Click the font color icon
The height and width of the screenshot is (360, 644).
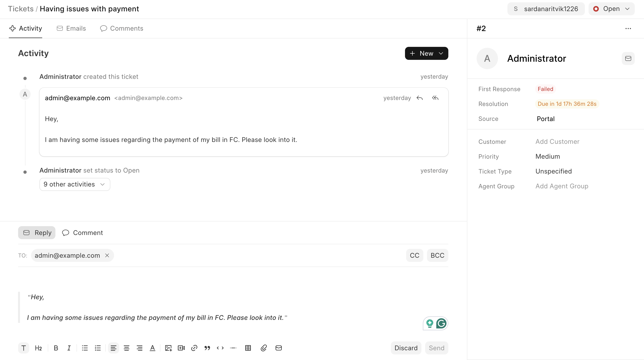point(152,348)
